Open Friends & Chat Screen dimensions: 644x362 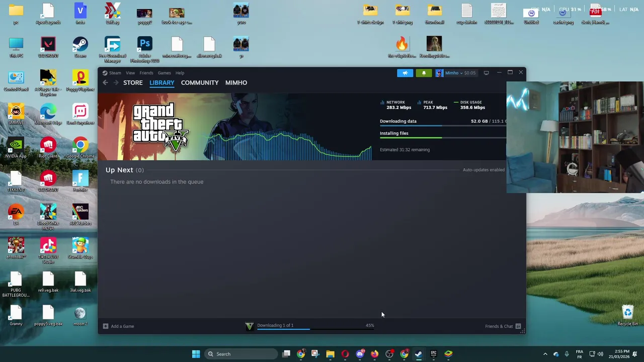pyautogui.click(x=499, y=326)
